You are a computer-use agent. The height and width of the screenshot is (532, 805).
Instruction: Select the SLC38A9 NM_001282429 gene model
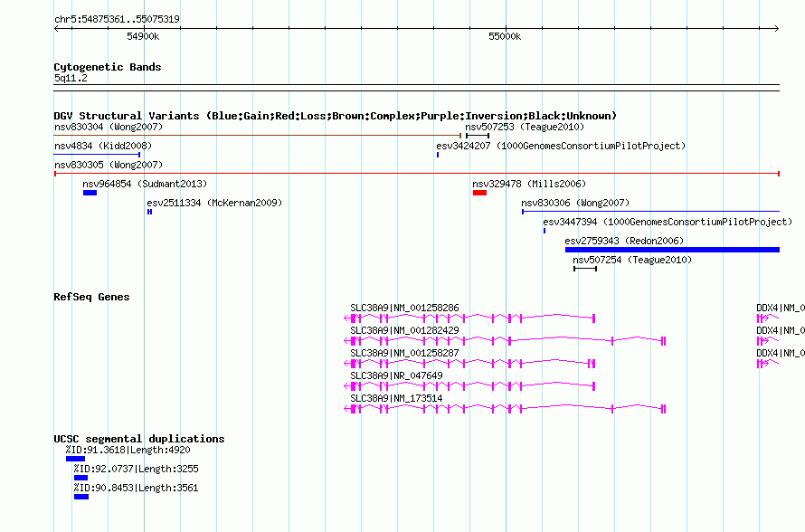click(505, 341)
